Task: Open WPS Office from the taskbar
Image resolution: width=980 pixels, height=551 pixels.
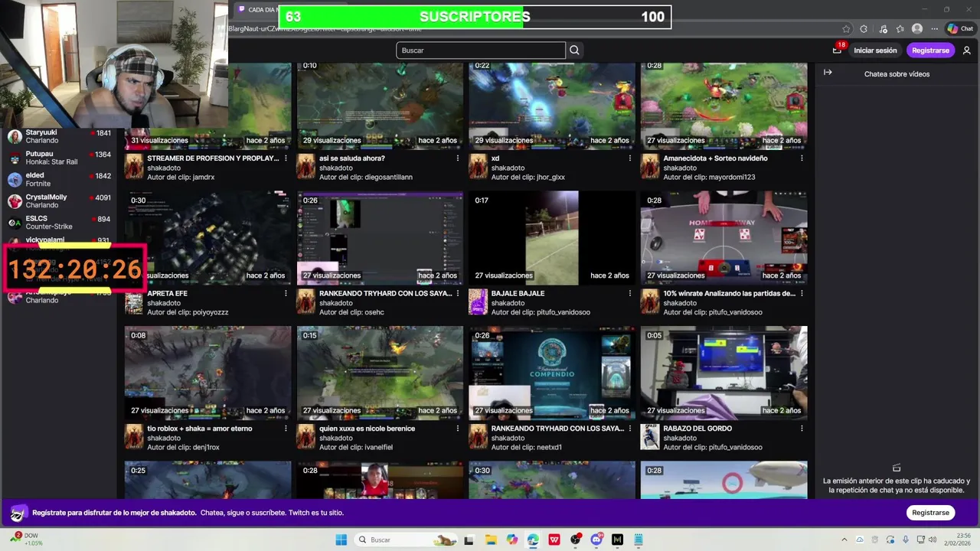Action: [x=554, y=540]
